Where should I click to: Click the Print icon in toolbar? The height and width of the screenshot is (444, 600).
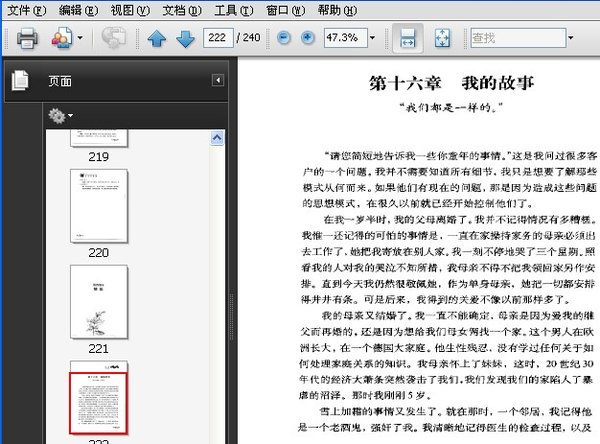click(x=26, y=39)
